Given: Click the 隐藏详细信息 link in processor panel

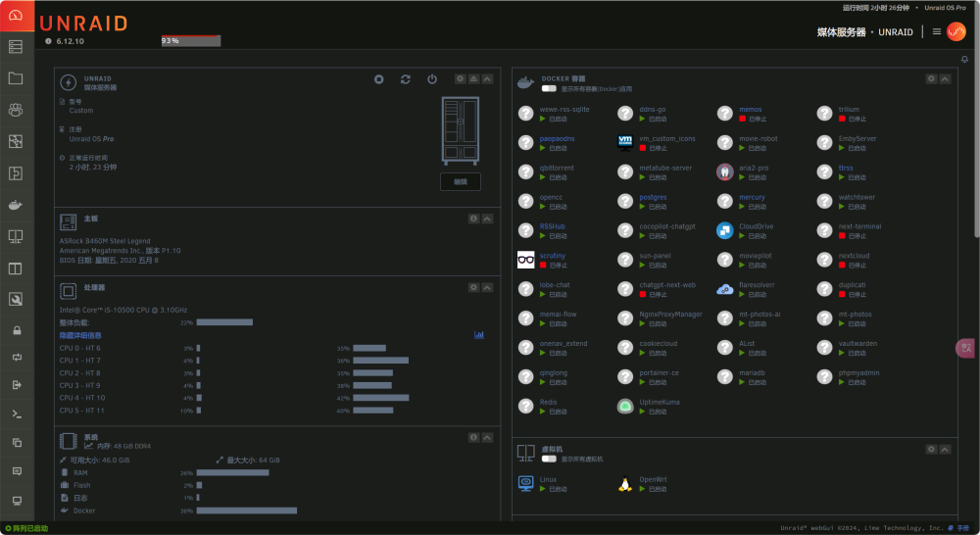Looking at the screenshot, I should pyautogui.click(x=80, y=336).
